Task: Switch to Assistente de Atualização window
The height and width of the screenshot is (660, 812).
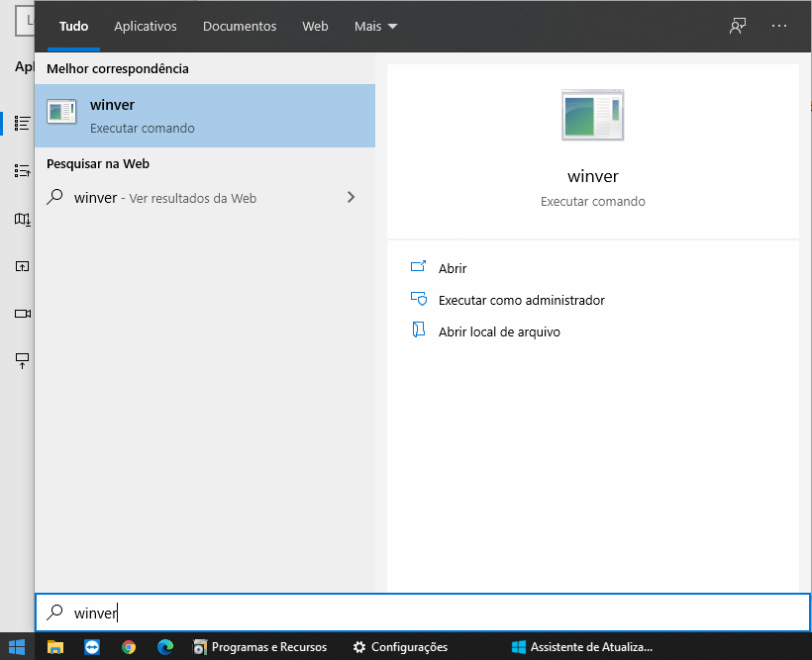Action: [x=582, y=647]
